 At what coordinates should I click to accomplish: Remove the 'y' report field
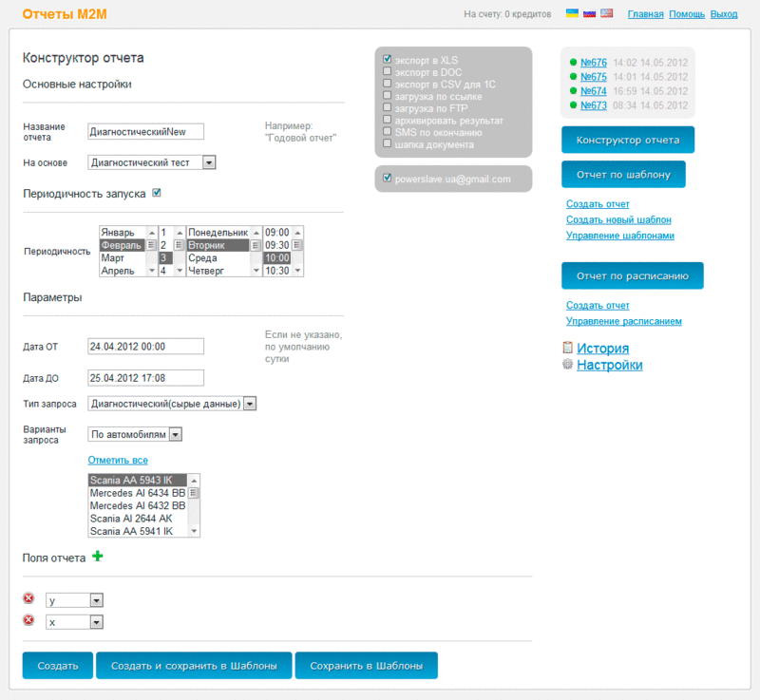(28, 598)
